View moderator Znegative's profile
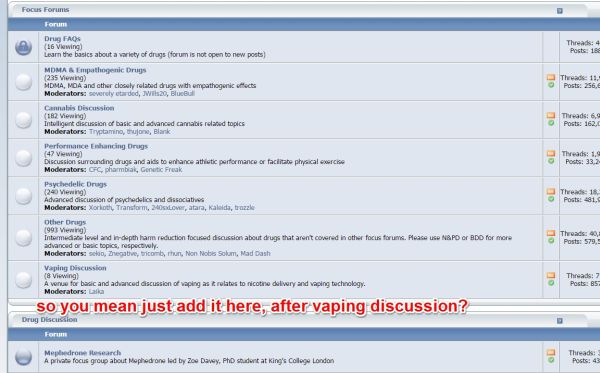Screen dimensions: 600x373 (x=122, y=254)
